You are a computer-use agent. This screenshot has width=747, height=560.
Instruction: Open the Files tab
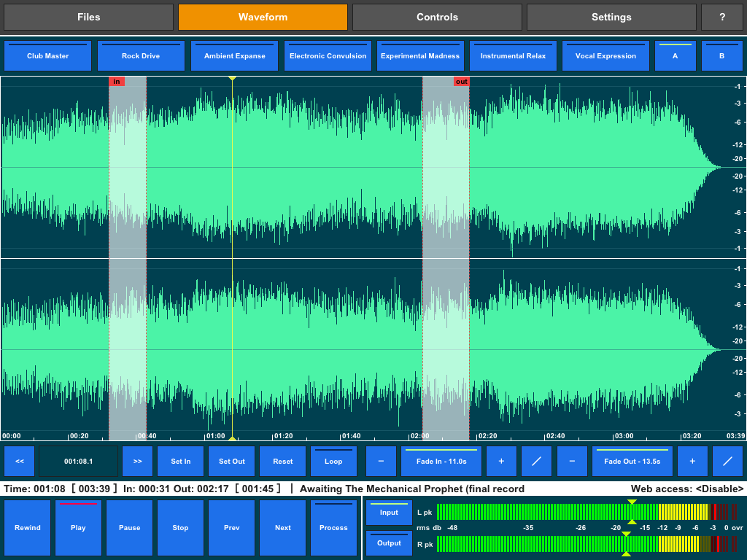(x=88, y=17)
